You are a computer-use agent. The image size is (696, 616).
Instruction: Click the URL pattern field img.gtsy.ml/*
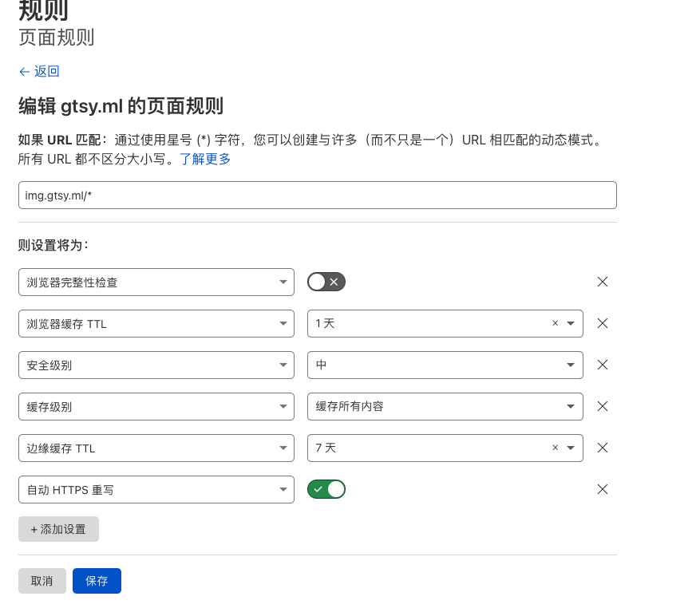tap(317, 195)
